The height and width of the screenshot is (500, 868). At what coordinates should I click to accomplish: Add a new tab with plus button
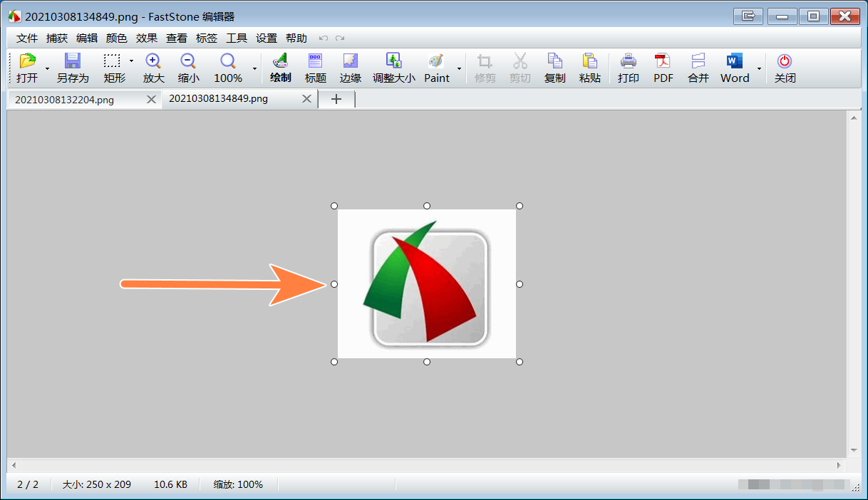click(336, 100)
